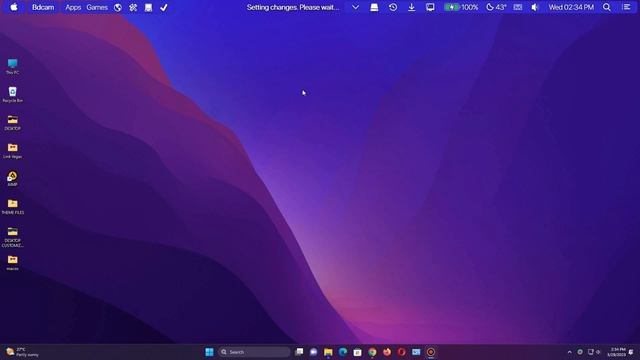The width and height of the screenshot is (640, 360).
Task: Open the Apps menu
Action: pyautogui.click(x=73, y=7)
